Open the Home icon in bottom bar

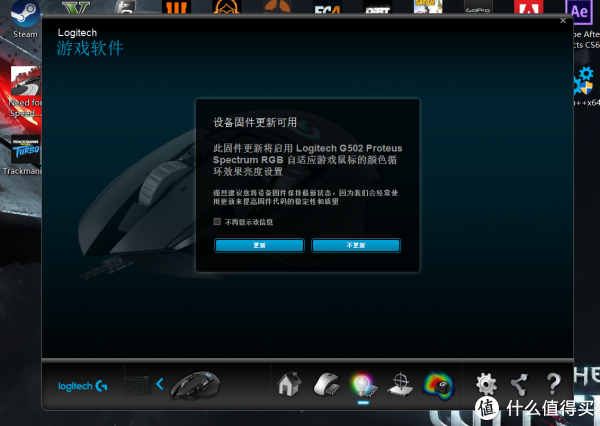(289, 384)
